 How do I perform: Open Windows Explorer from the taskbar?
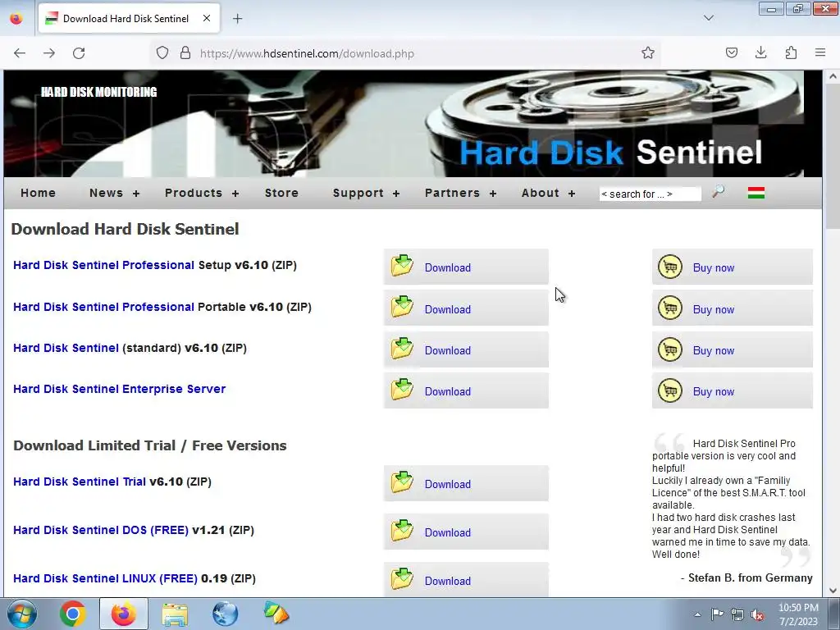tap(175, 614)
